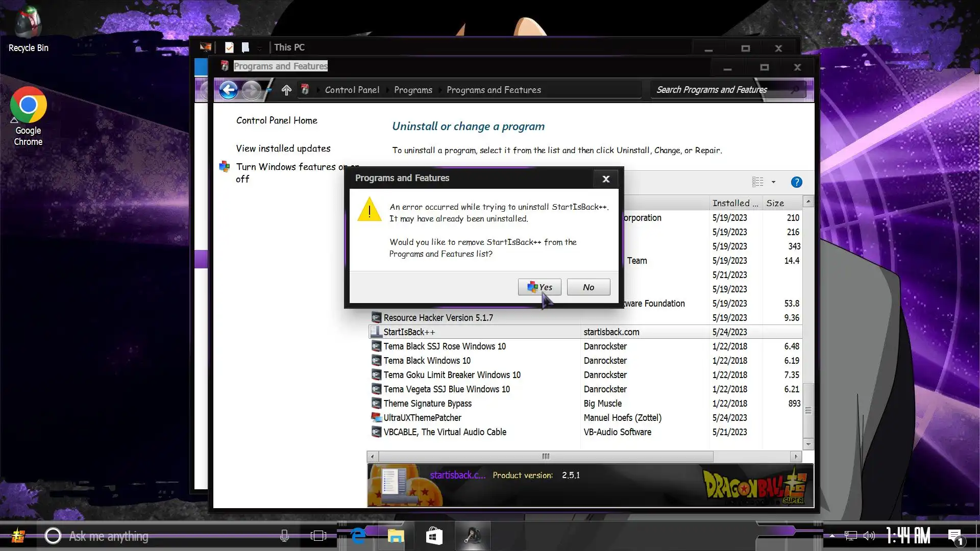Click the No button in the dialog
The height and width of the screenshot is (551, 980).
click(x=588, y=287)
